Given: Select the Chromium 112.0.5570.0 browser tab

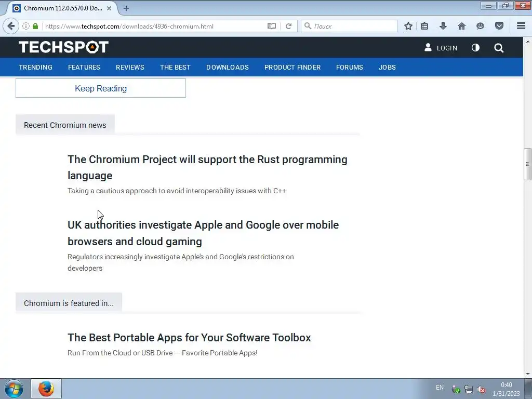Looking at the screenshot, I should [x=63, y=8].
